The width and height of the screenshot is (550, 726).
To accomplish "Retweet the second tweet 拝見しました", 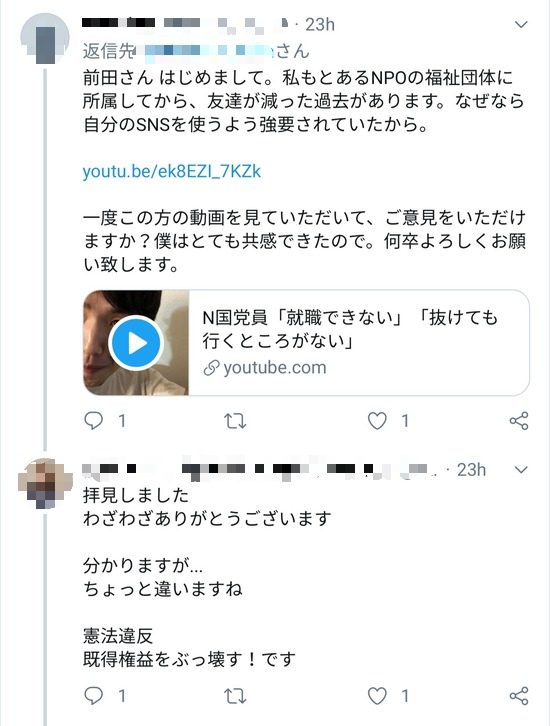I will point(235,695).
